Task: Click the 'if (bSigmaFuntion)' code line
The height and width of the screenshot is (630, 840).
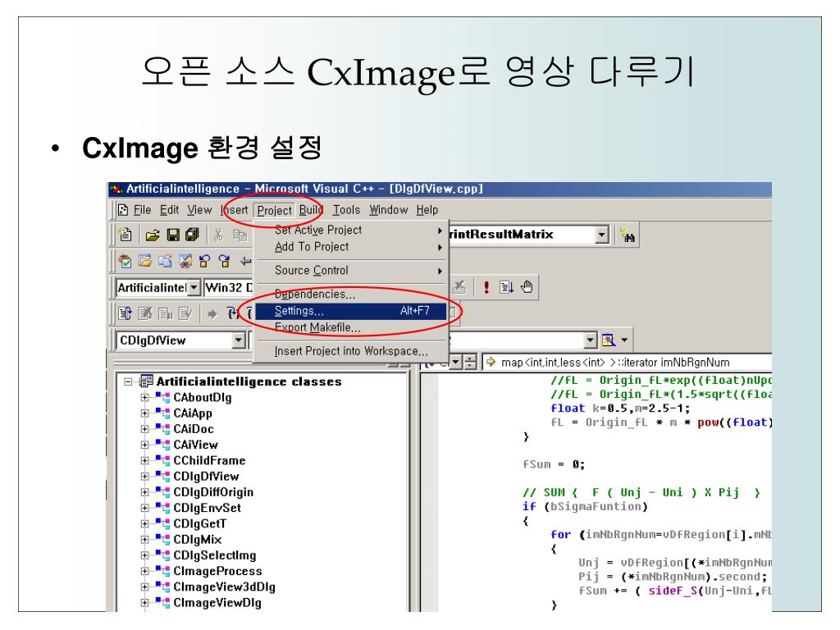Action: [x=585, y=506]
